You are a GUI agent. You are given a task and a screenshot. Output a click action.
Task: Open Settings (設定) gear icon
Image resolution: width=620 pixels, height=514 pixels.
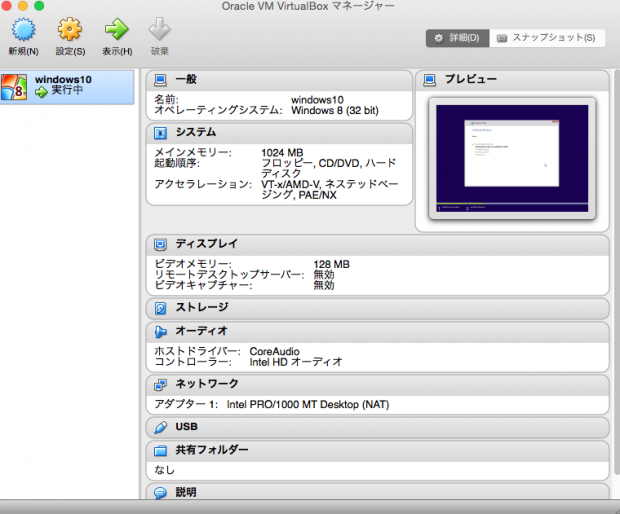pyautogui.click(x=70, y=29)
